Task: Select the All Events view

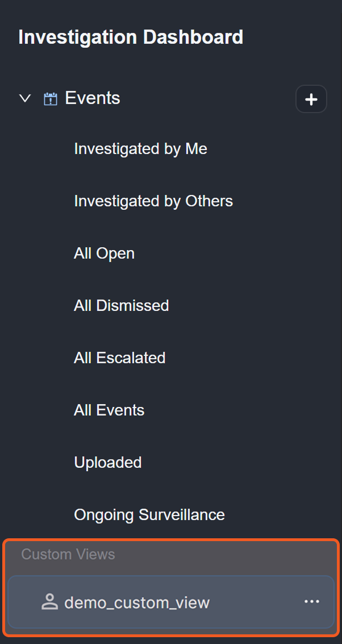Action: click(109, 410)
